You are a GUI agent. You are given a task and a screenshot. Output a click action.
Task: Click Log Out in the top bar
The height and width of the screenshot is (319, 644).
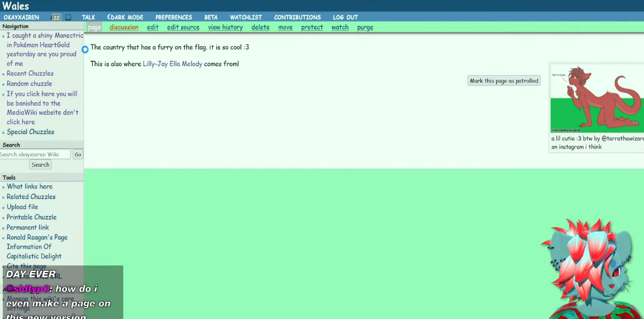point(345,17)
